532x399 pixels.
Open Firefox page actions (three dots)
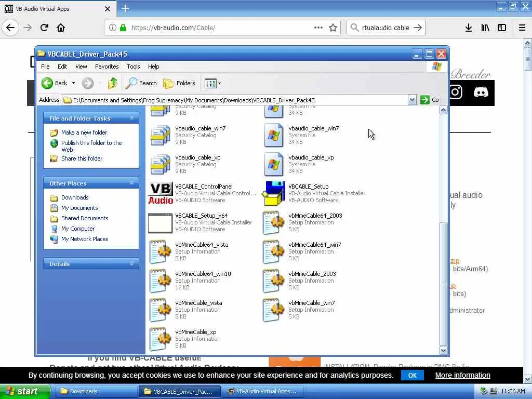tap(318, 28)
